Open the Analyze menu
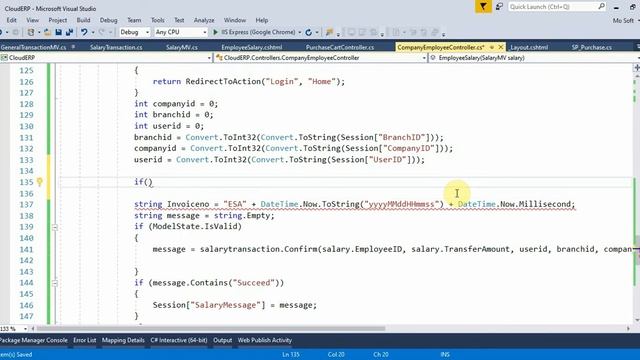 coord(204,20)
